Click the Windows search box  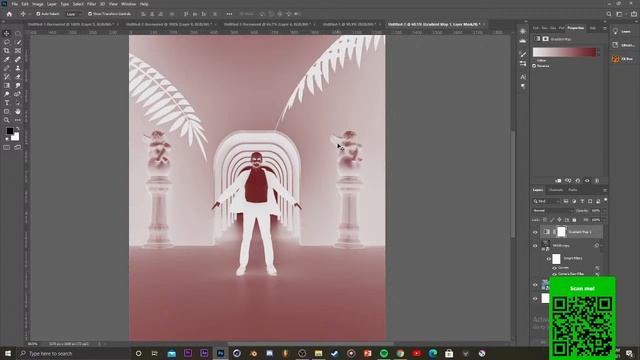coord(73,353)
